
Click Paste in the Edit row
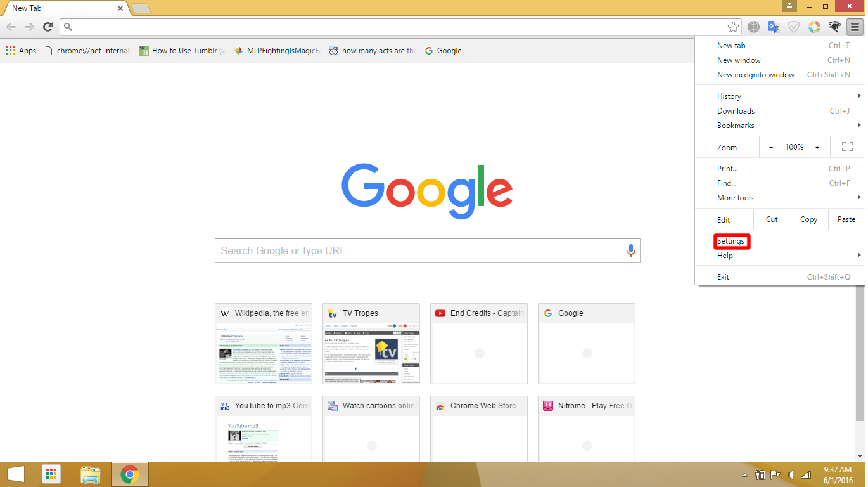[x=846, y=219]
